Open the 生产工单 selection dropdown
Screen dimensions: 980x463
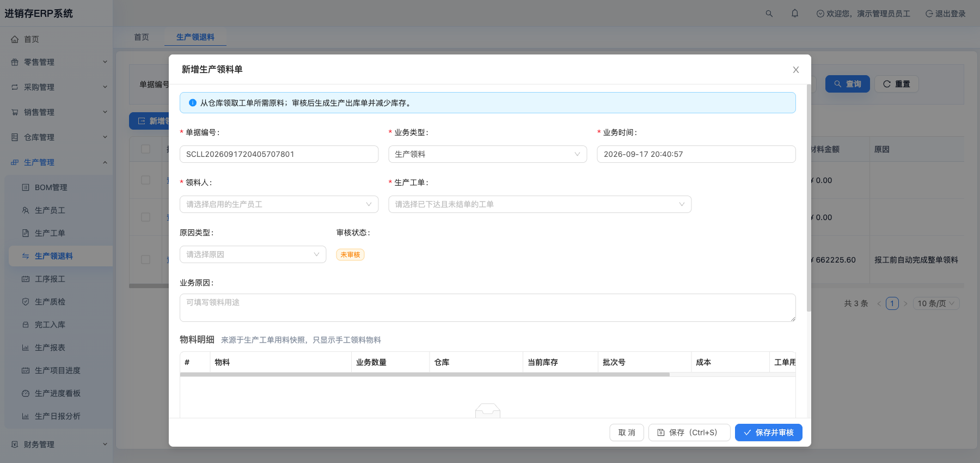tap(540, 204)
